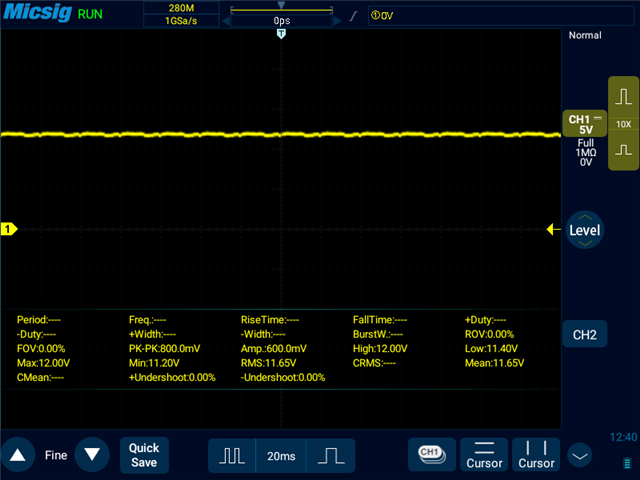This screenshot has height=480, width=640.
Task: Tap Quick Save
Action: [144, 455]
